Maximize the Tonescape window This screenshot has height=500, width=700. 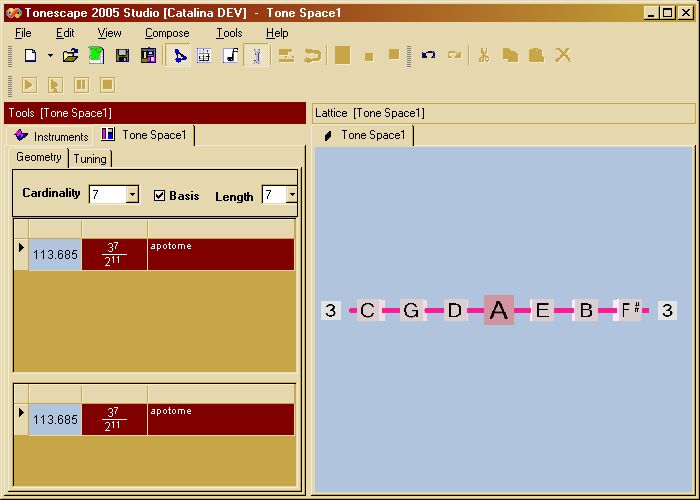(x=668, y=13)
